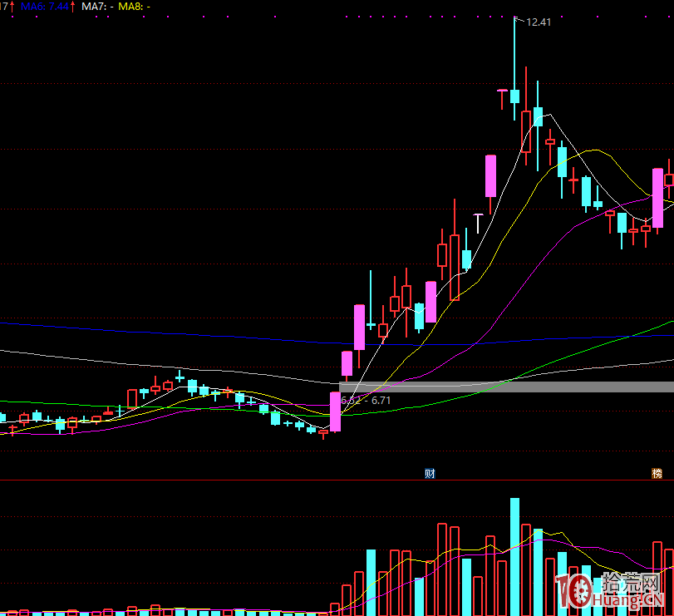Select the cyan candle with the 12.41 high
The image size is (674, 616).
(514, 96)
